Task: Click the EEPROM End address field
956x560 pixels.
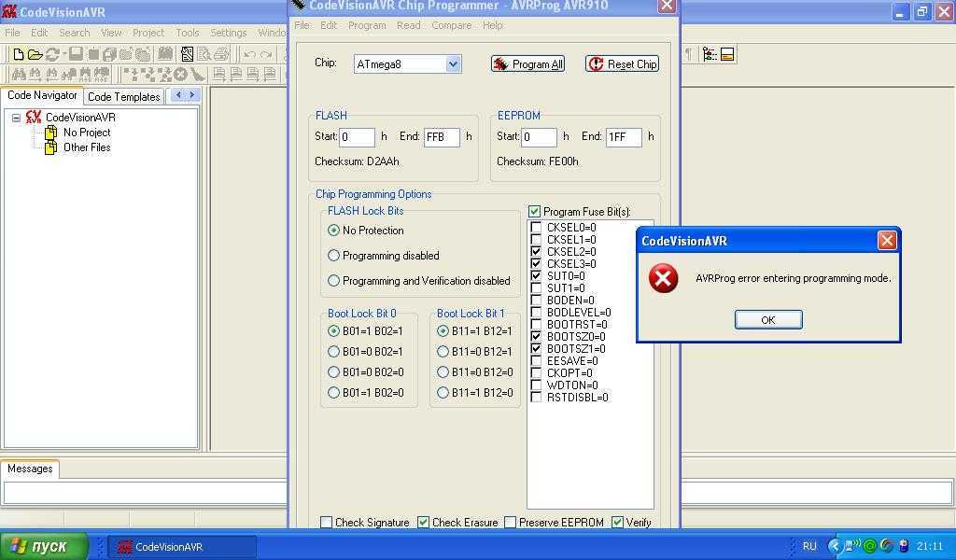Action: pyautogui.click(x=624, y=137)
